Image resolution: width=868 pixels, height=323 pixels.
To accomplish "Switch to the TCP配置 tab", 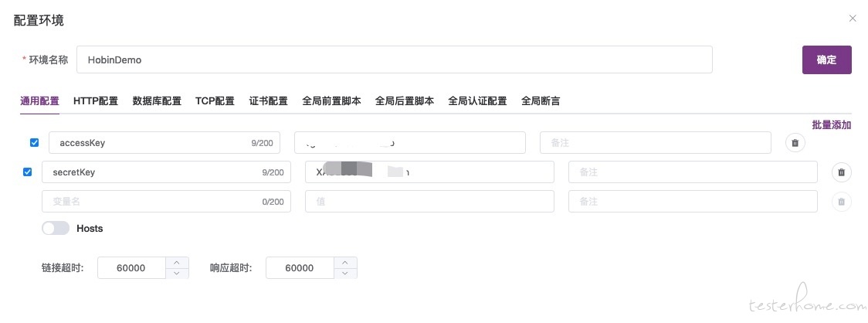I will tap(215, 101).
